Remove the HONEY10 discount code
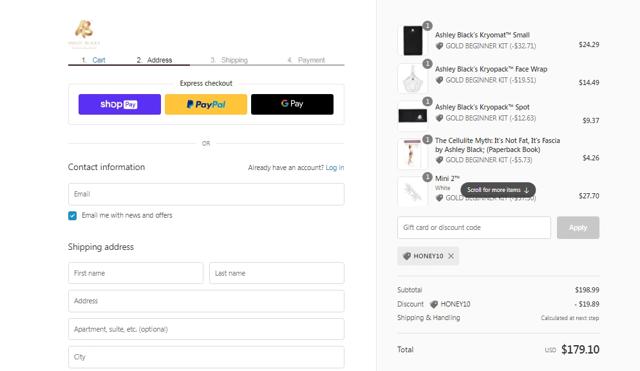This screenshot has width=640, height=371. (451, 256)
